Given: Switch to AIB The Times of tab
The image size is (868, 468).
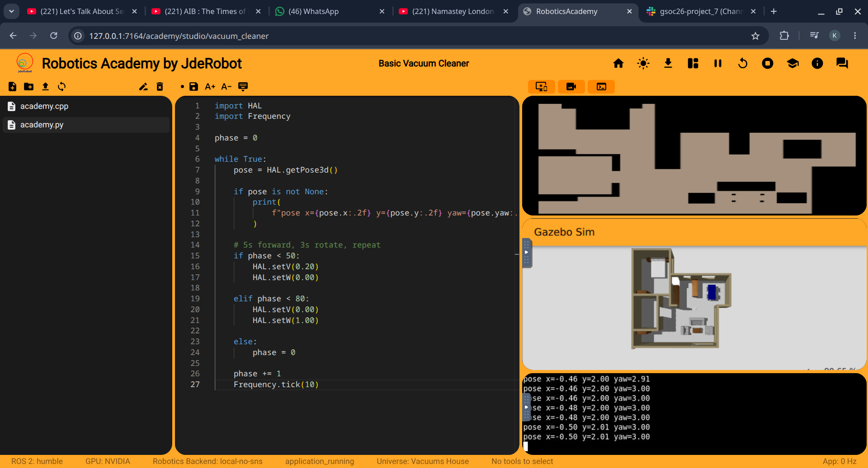Looking at the screenshot, I should pyautogui.click(x=206, y=11).
